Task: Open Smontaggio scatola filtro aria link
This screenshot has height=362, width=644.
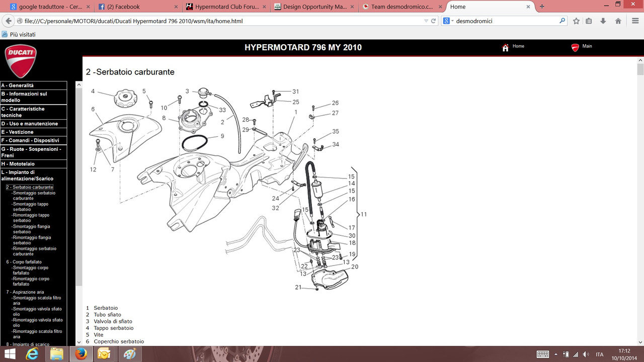Action: pyautogui.click(x=37, y=300)
